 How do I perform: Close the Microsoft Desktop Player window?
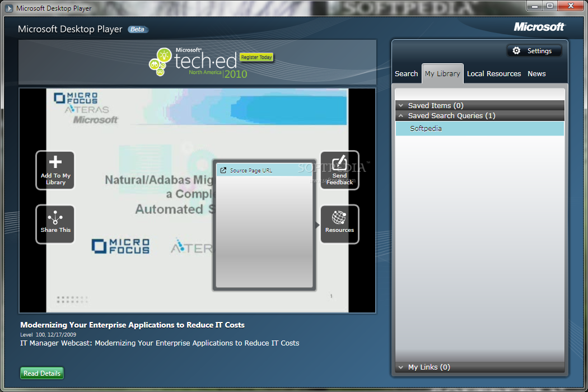click(571, 6)
